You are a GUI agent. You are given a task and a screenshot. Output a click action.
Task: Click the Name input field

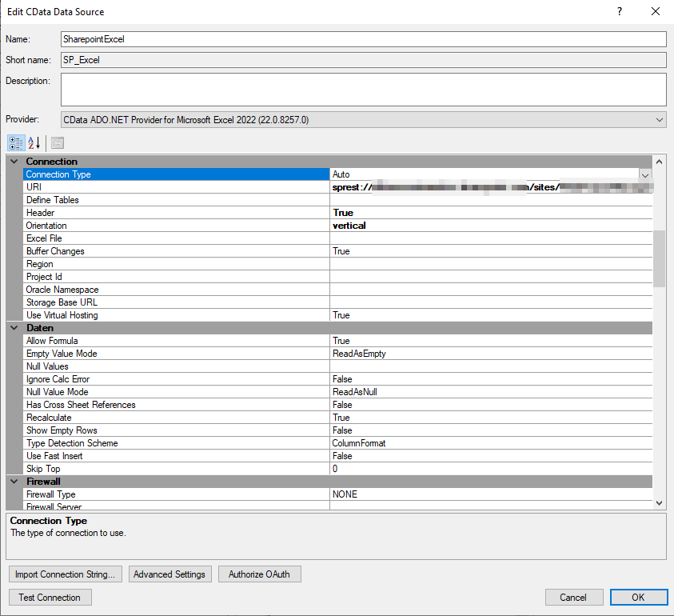coord(364,39)
